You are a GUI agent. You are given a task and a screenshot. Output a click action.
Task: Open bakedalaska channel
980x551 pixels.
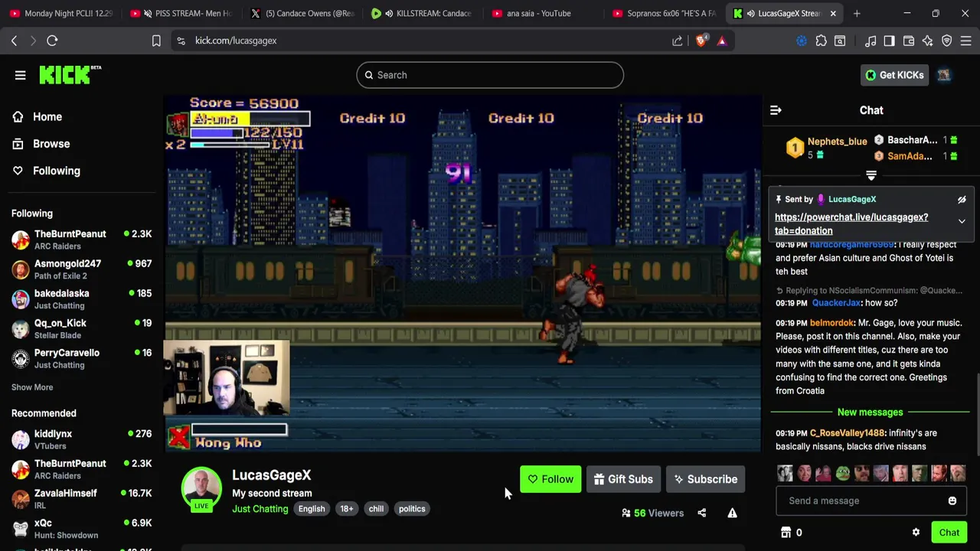pos(81,299)
